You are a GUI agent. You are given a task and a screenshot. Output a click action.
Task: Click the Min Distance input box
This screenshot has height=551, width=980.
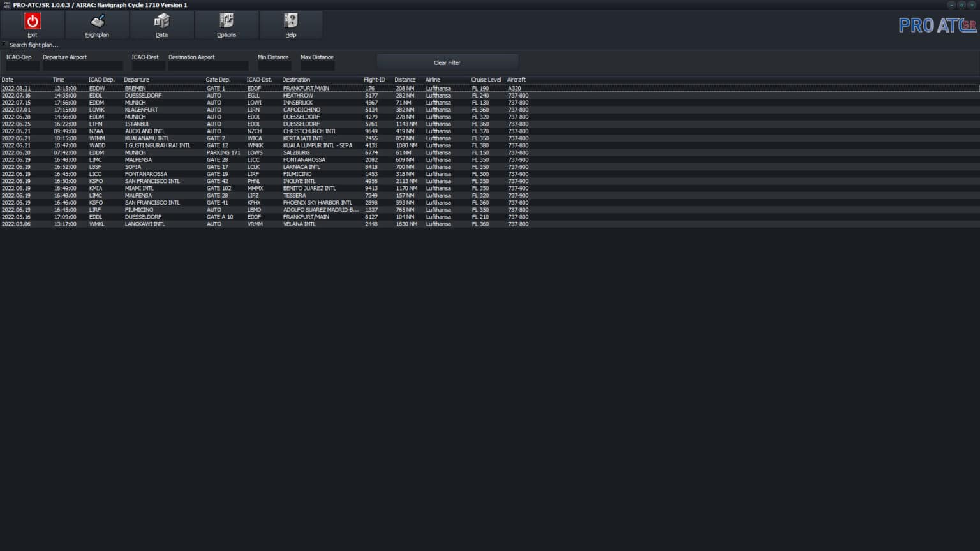pos(274,66)
